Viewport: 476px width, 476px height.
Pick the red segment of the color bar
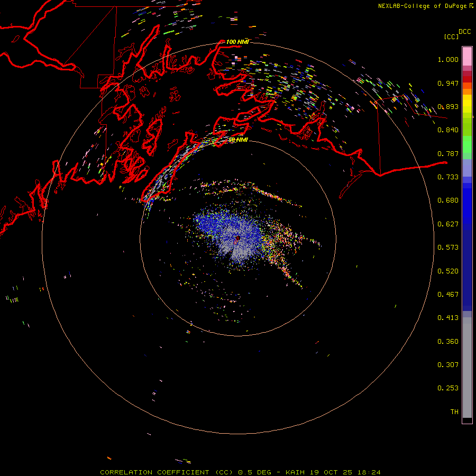point(467,79)
